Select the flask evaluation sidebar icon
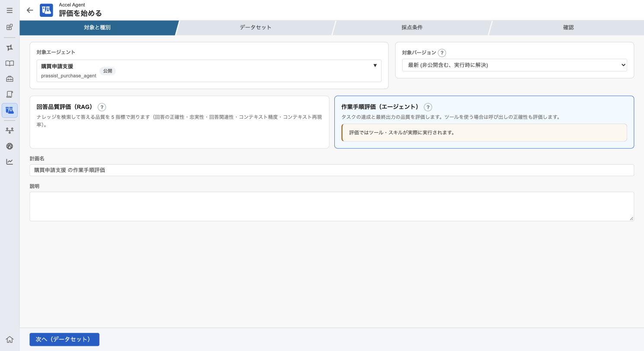 coord(10,110)
